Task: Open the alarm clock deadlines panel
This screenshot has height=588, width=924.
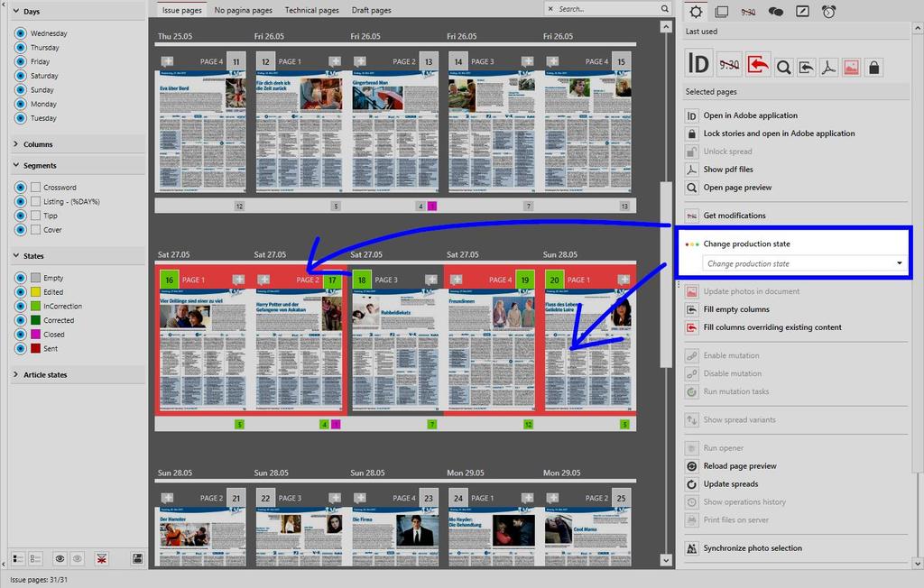Action: [828, 11]
